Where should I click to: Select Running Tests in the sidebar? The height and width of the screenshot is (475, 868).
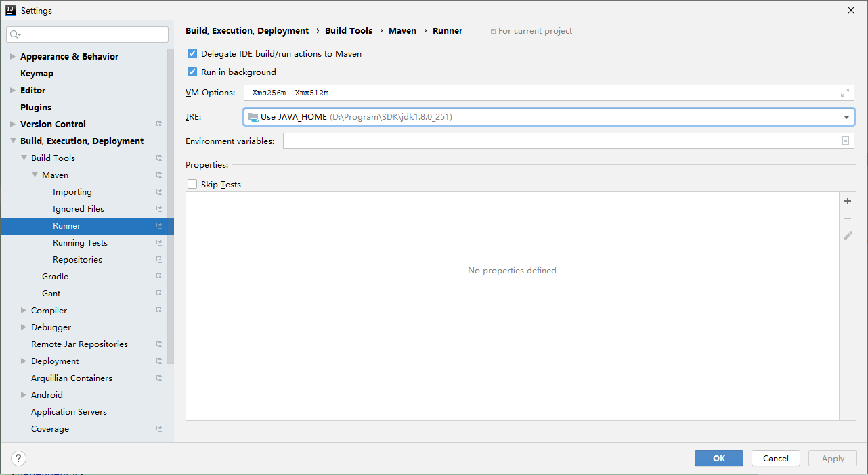point(81,242)
